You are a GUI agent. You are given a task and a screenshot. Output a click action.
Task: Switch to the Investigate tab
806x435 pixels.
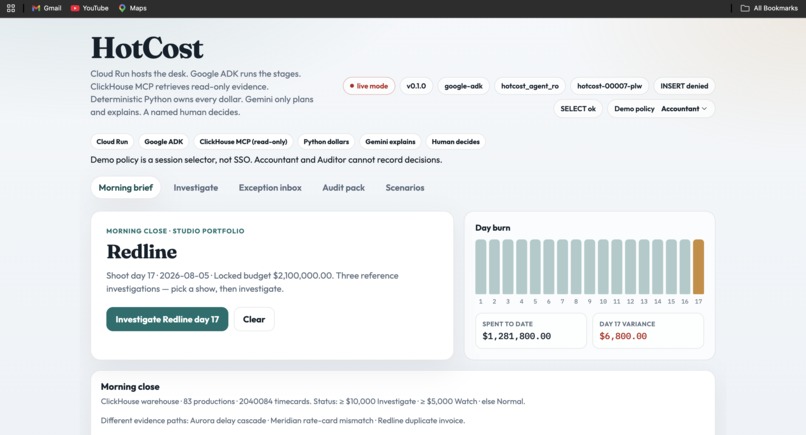click(196, 188)
